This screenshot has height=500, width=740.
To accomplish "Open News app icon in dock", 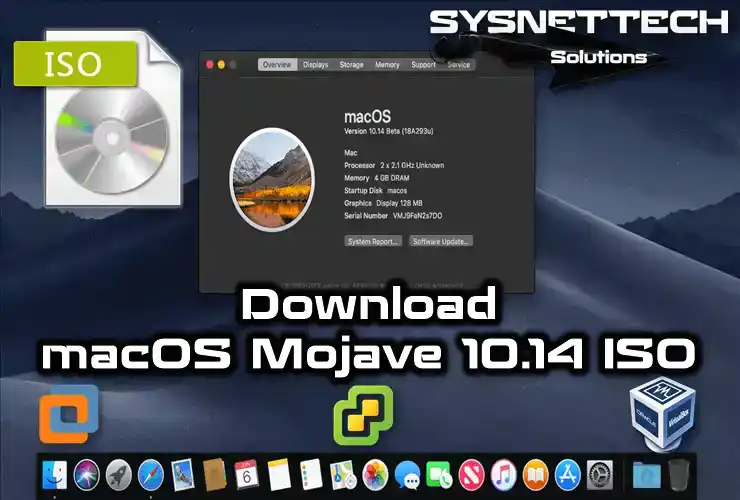I will [471, 475].
